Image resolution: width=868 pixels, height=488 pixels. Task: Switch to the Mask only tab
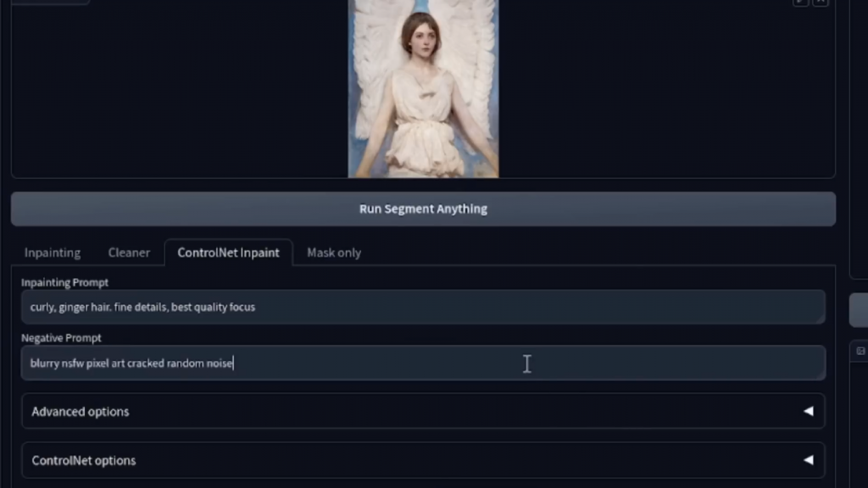pyautogui.click(x=334, y=252)
